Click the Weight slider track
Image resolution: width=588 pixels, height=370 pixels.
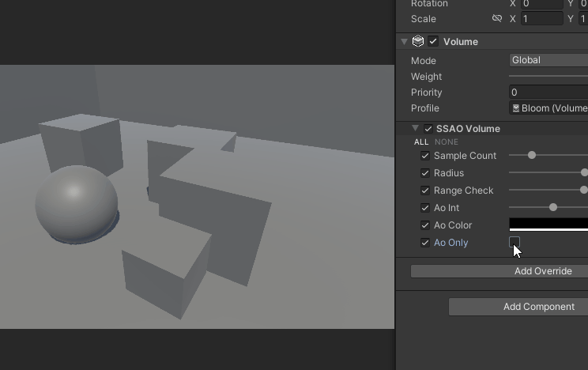coord(548,76)
